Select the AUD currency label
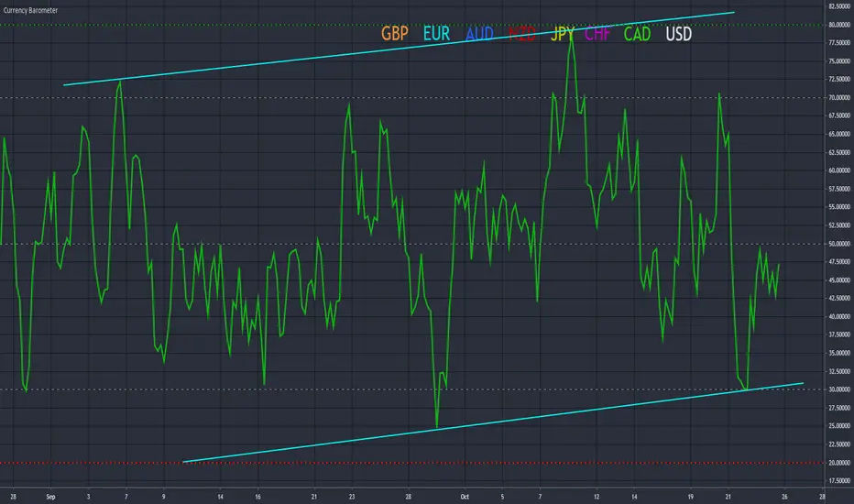This screenshot has width=854, height=504. tap(479, 34)
